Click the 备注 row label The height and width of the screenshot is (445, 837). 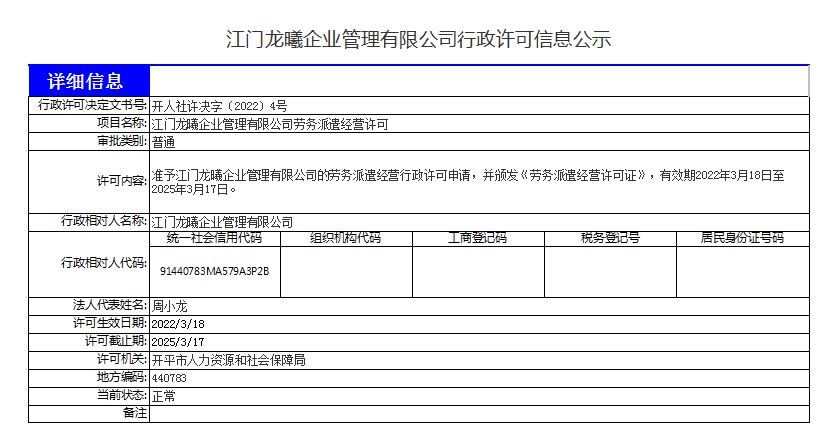click(134, 413)
